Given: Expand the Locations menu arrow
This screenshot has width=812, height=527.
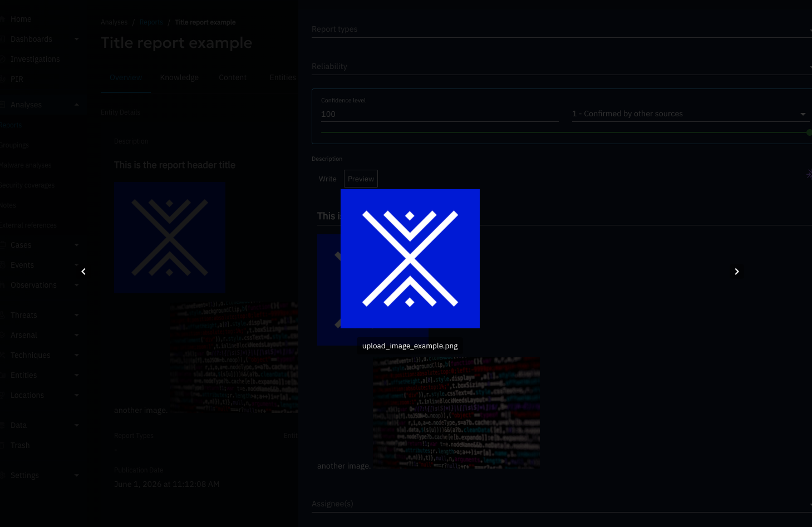Looking at the screenshot, I should click(x=77, y=395).
